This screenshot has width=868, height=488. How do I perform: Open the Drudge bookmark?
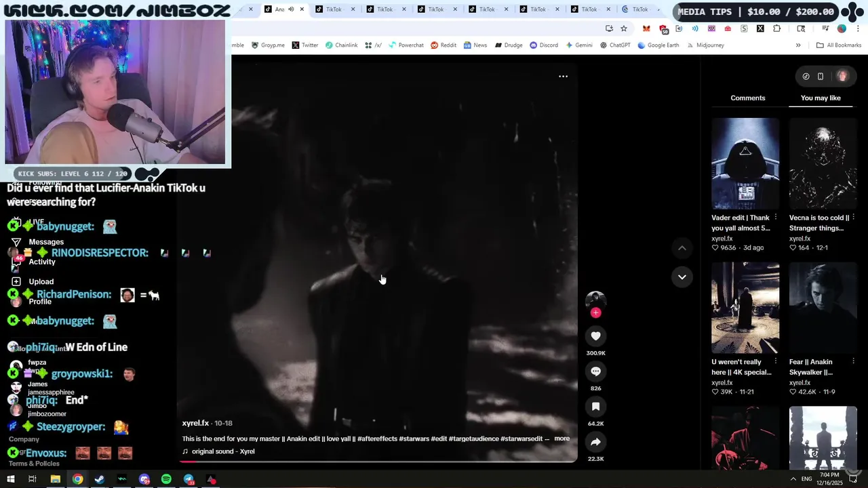click(x=509, y=45)
